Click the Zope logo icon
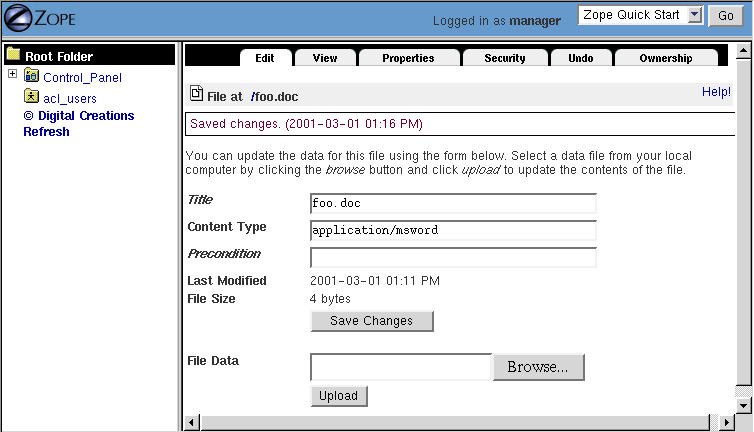This screenshot has height=432, width=754. click(20, 18)
